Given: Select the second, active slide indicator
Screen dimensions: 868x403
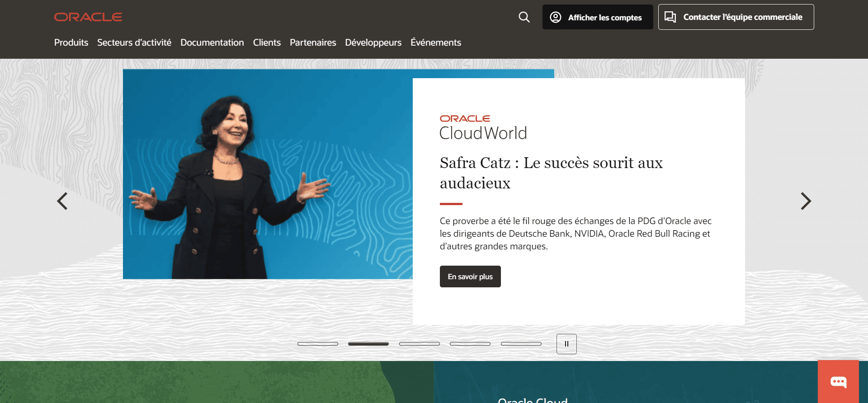Looking at the screenshot, I should 368,344.
